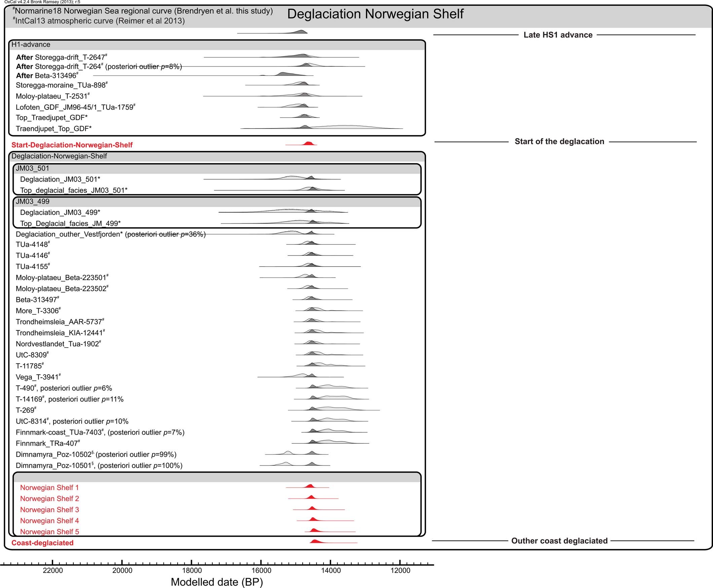Select the Norwegian Shelf 5 entry

(49, 532)
